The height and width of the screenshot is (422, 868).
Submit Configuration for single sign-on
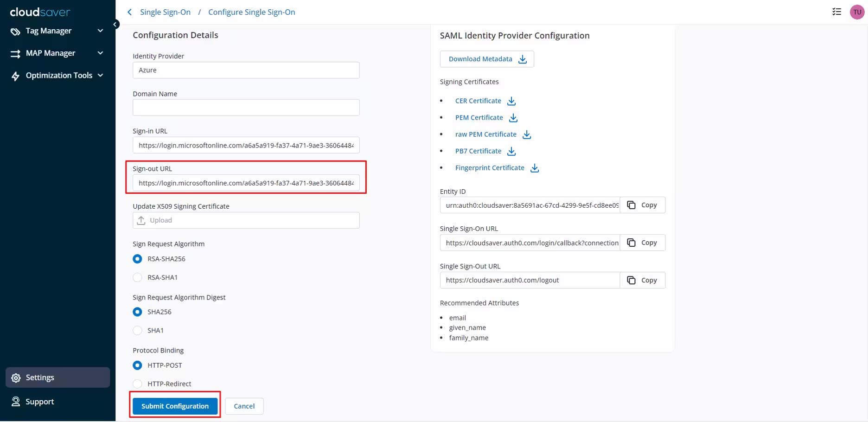[175, 406]
